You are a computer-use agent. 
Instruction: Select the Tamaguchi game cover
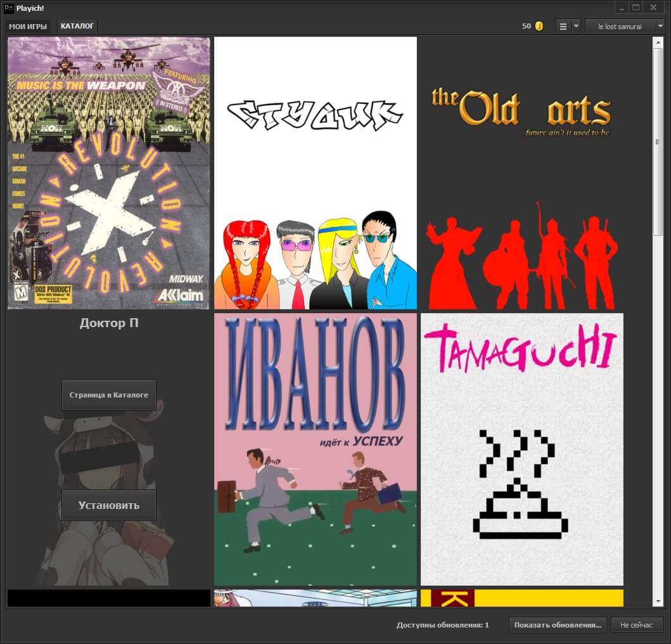pos(522,449)
